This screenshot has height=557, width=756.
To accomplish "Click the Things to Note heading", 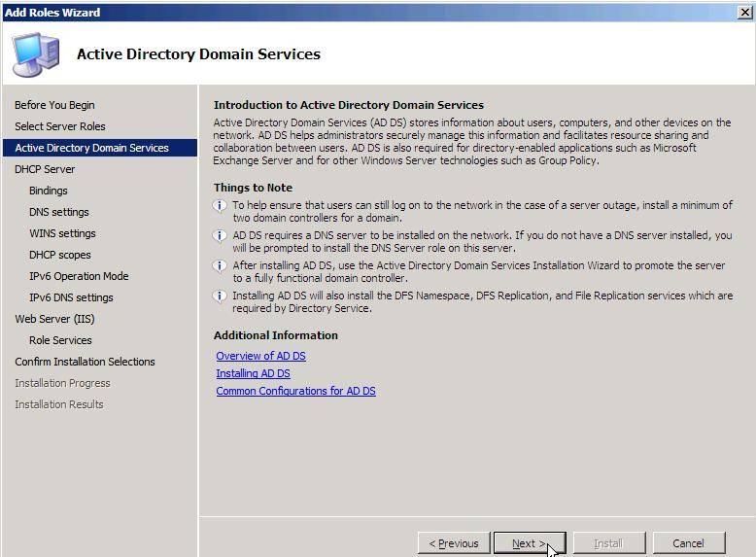I will coord(253,188).
